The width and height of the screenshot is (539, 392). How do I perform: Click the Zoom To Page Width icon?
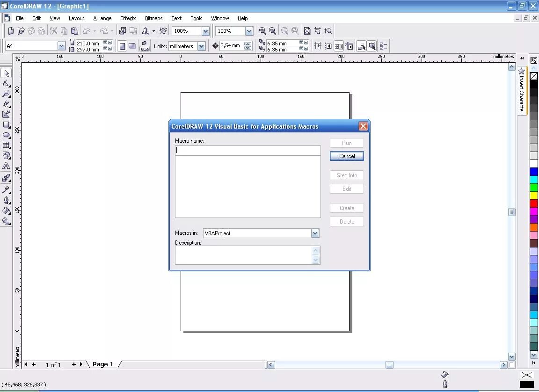tap(318, 31)
